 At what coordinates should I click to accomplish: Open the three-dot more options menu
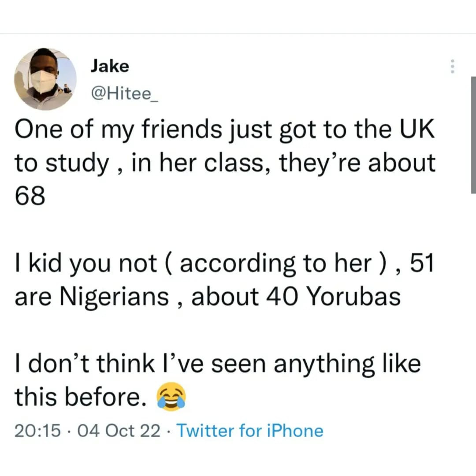452,66
